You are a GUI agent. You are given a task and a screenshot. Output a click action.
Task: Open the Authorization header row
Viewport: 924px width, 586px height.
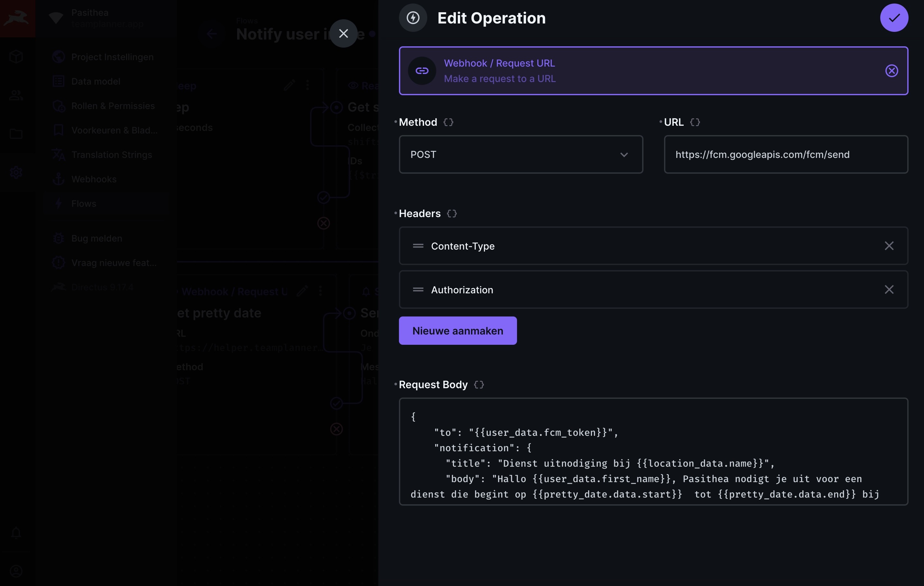click(653, 289)
